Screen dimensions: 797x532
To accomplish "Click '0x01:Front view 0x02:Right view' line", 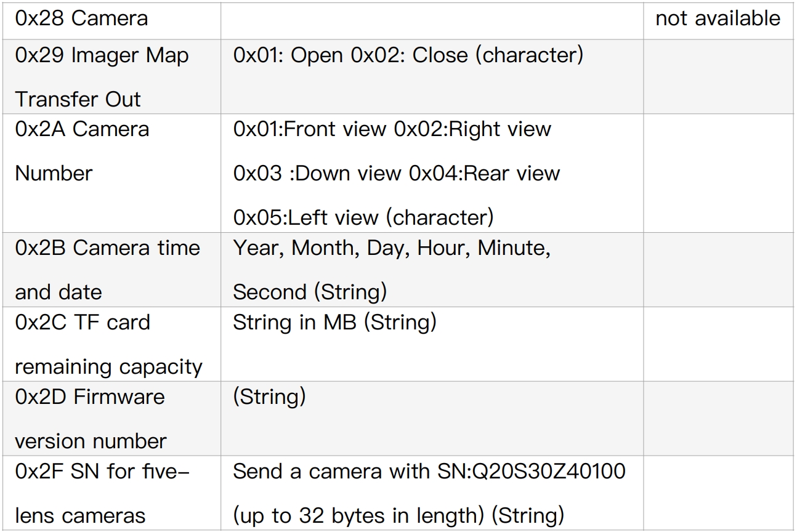I will 392,129.
